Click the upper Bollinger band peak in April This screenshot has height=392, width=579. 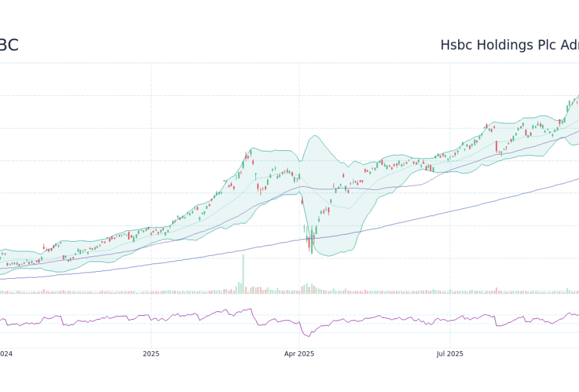[313, 136]
